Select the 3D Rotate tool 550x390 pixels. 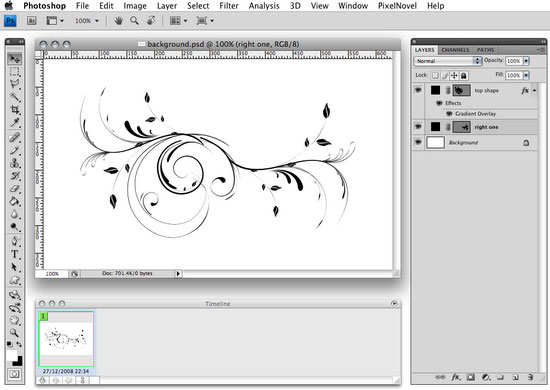(x=14, y=295)
